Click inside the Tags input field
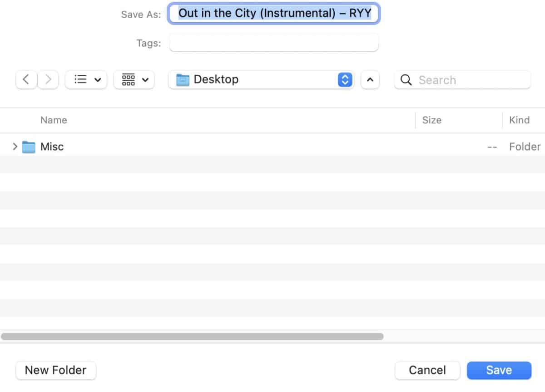545x392 pixels. click(x=274, y=43)
